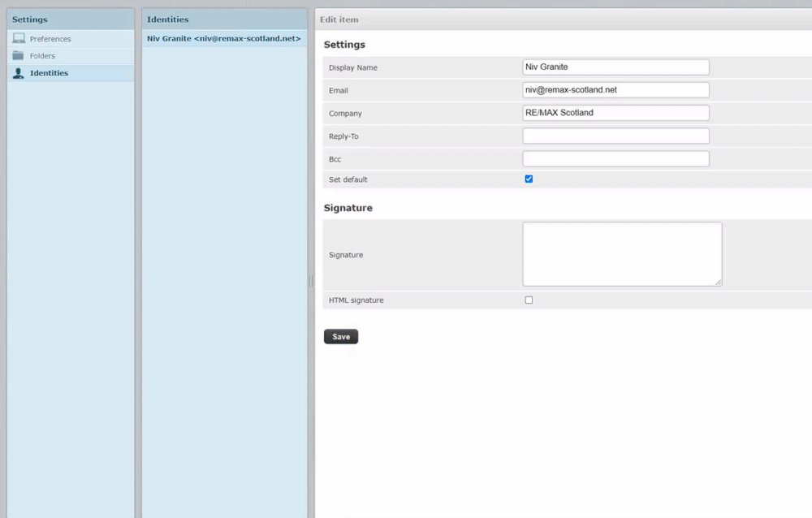Image resolution: width=812 pixels, height=518 pixels.
Task: Uncheck the Set default checkbox
Action: point(529,179)
